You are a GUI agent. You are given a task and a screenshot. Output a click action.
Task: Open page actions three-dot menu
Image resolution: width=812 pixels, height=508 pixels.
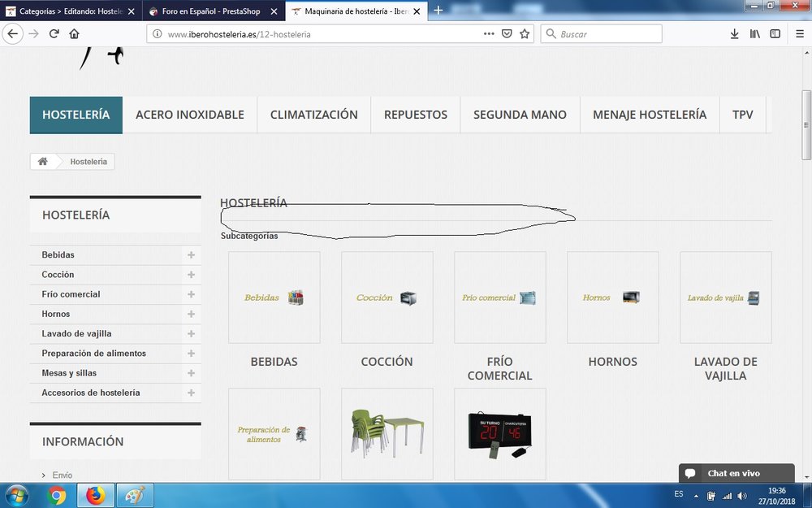click(x=489, y=34)
